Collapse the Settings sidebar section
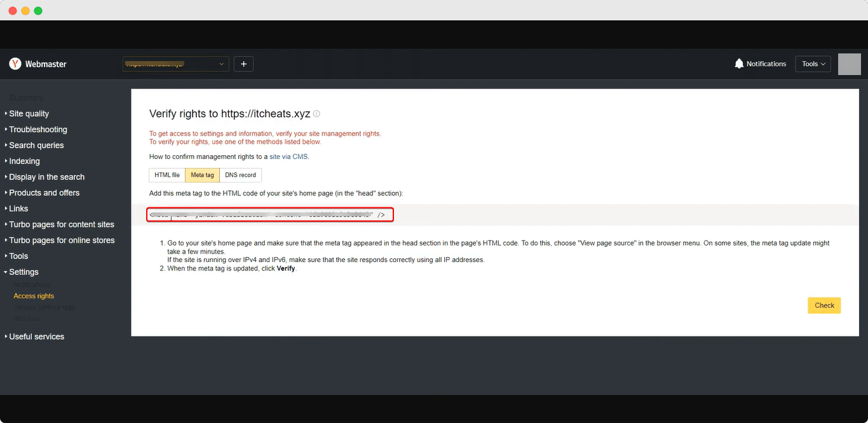 click(x=24, y=272)
